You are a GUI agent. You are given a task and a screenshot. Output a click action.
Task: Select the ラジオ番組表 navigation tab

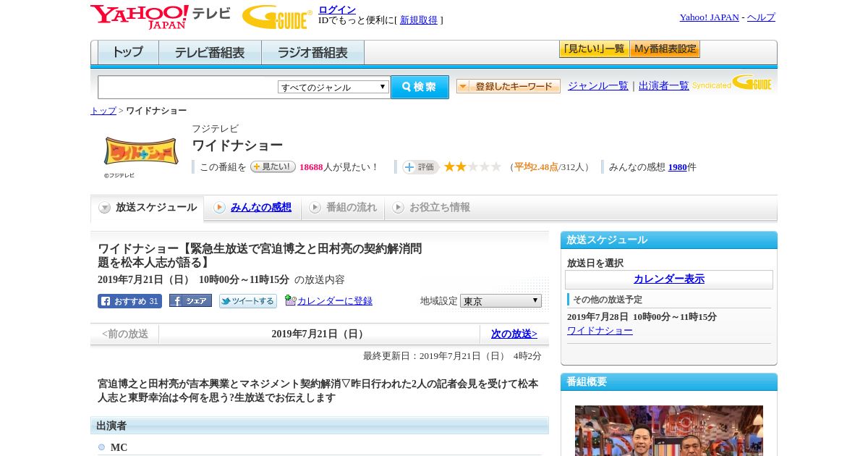pyautogui.click(x=312, y=53)
